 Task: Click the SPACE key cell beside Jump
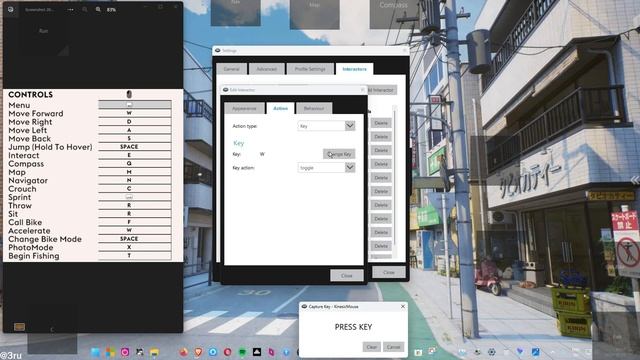pyautogui.click(x=135, y=147)
